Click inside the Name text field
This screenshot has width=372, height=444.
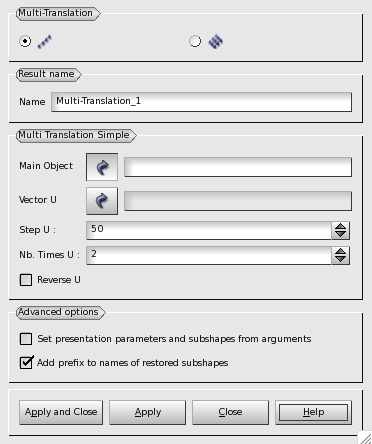(x=201, y=102)
